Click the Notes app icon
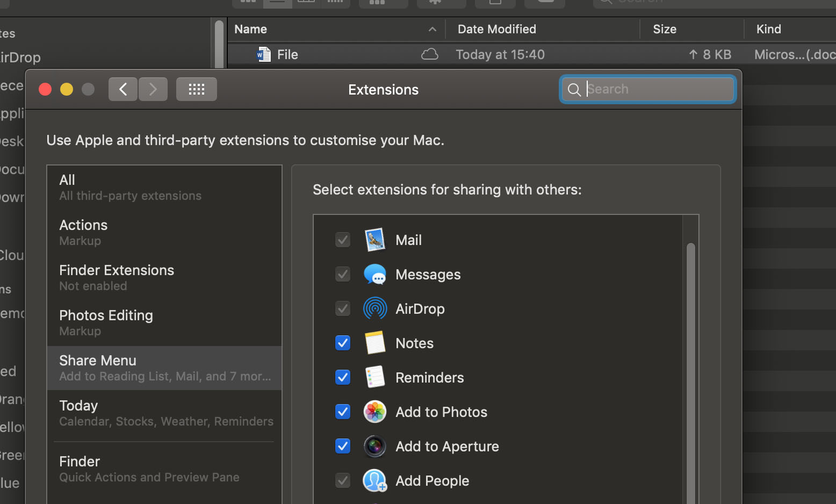836x504 pixels. (x=375, y=343)
